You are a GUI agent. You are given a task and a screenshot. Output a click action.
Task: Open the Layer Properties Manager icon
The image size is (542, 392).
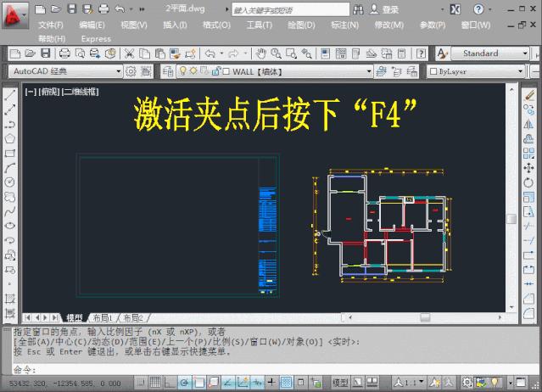pyautogui.click(x=168, y=71)
